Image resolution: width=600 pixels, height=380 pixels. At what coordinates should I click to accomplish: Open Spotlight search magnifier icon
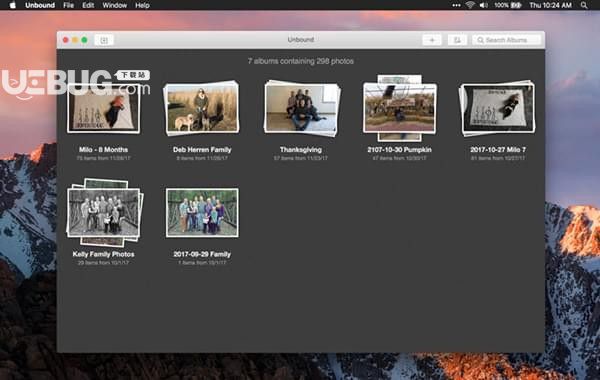click(x=584, y=5)
